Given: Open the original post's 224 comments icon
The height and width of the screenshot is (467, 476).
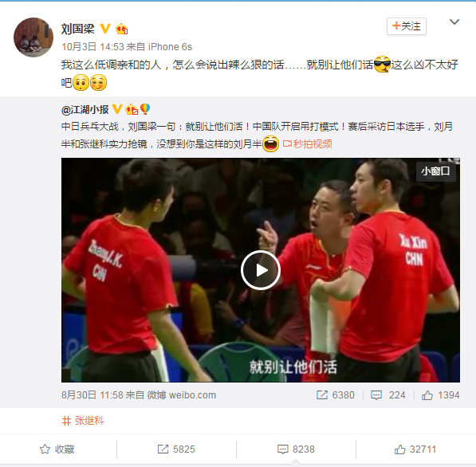Looking at the screenshot, I should [376, 395].
